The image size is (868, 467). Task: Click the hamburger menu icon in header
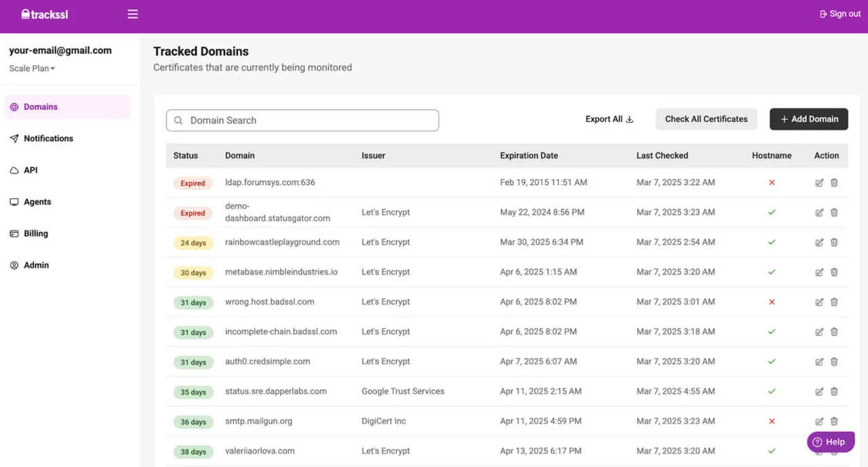point(133,14)
